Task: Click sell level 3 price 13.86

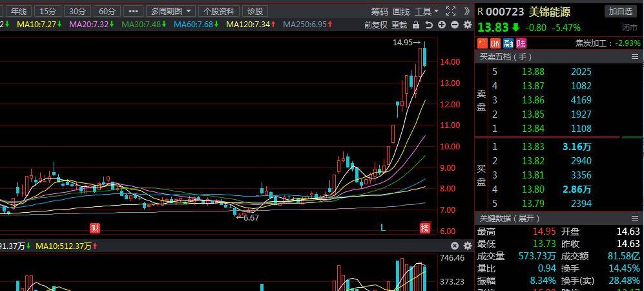Action: tap(533, 100)
